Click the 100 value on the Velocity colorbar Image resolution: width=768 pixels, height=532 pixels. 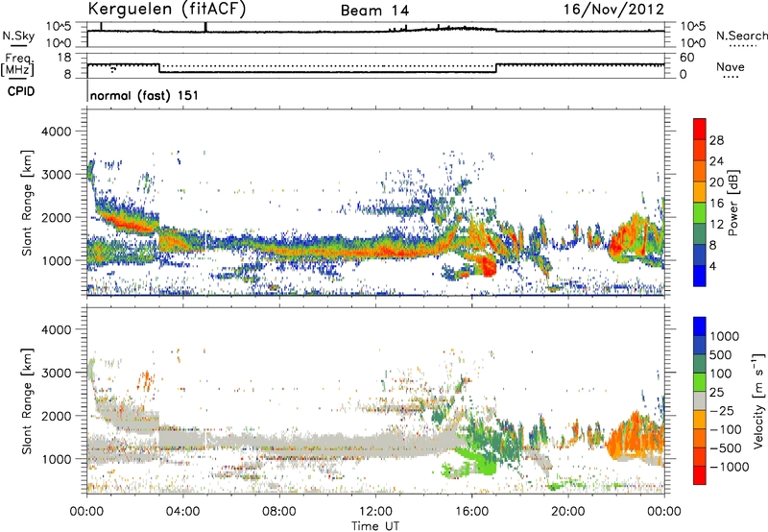[x=721, y=374]
